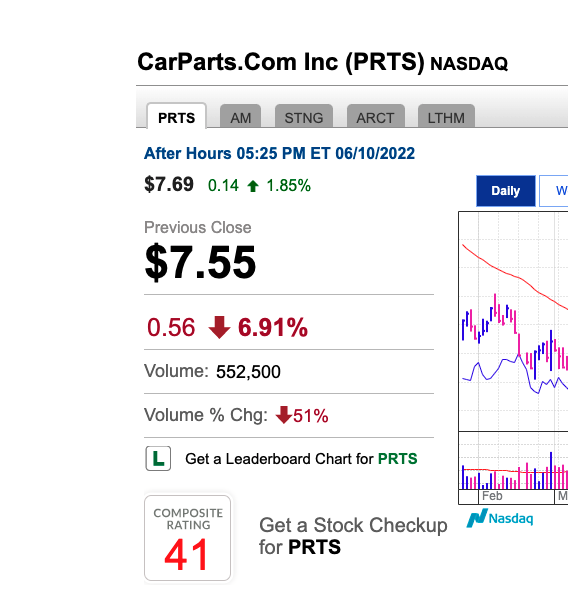This screenshot has height=614, width=568.
Task: Click the Nasdaq logo below chart
Action: click(x=500, y=518)
